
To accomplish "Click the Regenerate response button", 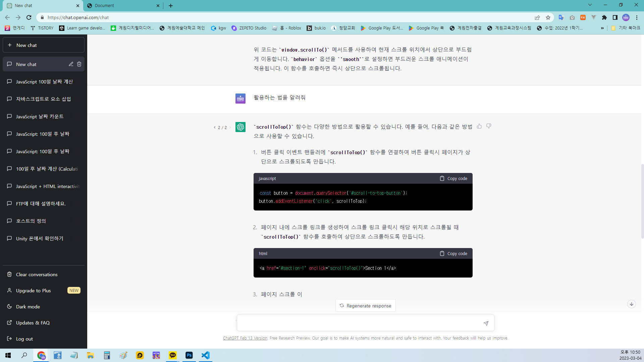I will click(366, 306).
